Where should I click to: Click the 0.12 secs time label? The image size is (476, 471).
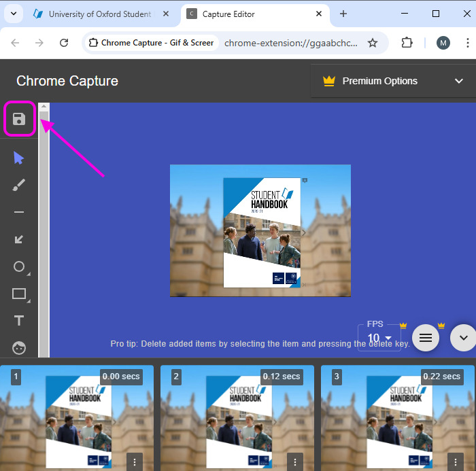click(x=282, y=377)
